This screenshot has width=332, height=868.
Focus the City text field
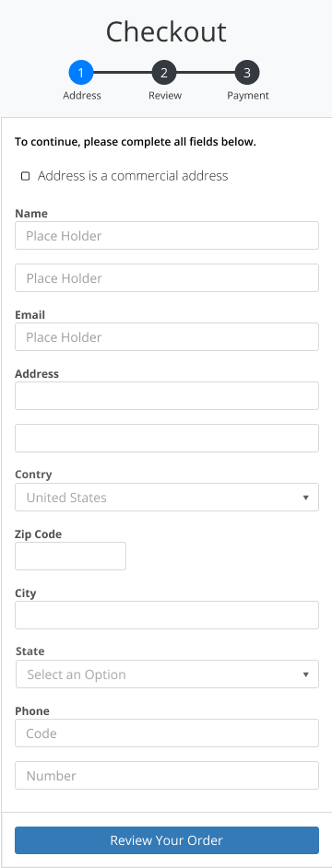click(x=167, y=615)
